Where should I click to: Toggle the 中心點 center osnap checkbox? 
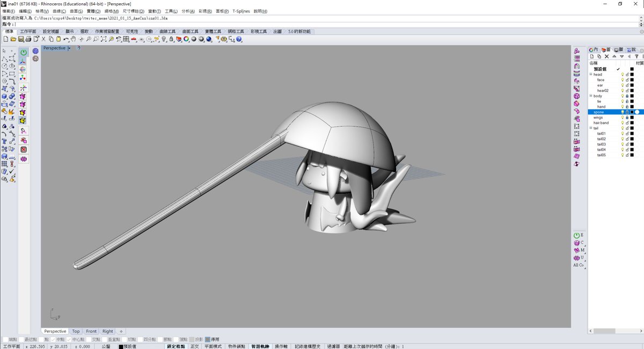click(69, 339)
